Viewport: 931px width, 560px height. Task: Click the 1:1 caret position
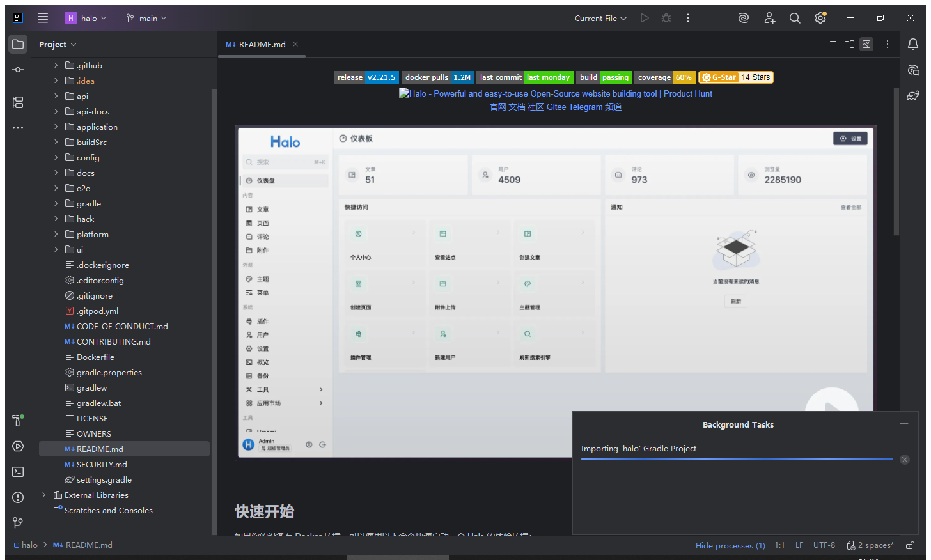779,545
